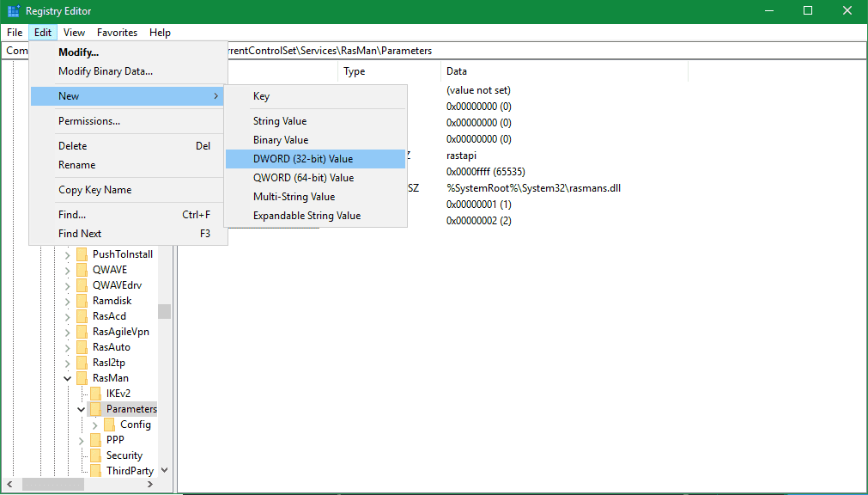868x495 pixels.
Task: Create a new String Value
Action: 280,121
